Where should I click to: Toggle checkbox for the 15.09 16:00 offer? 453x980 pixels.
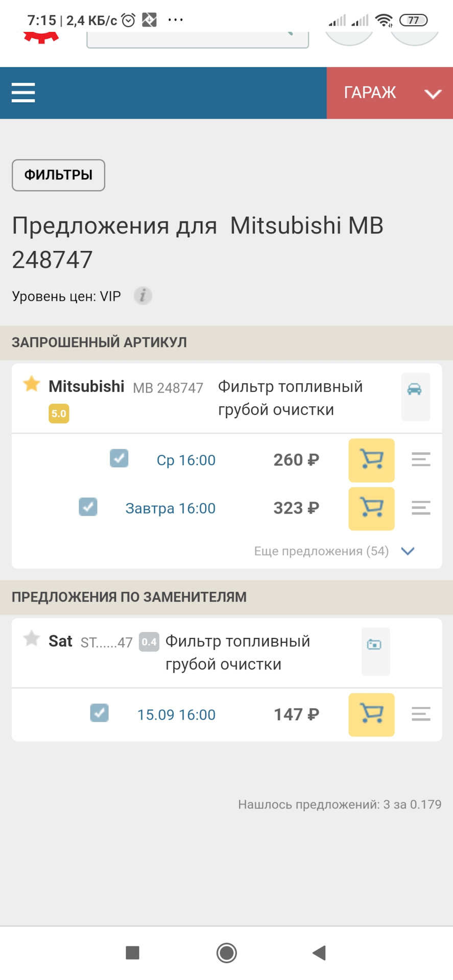[x=99, y=713]
